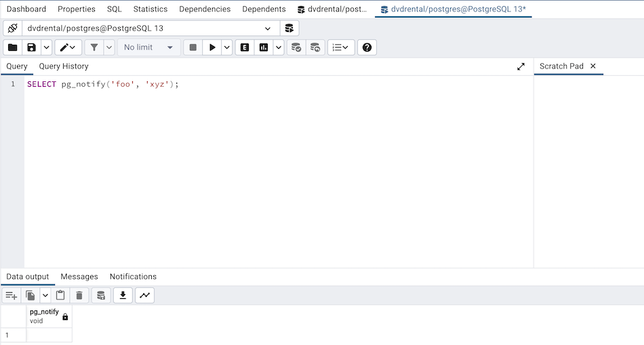Click the Explain (E) icon
The image size is (644, 345).
245,47
